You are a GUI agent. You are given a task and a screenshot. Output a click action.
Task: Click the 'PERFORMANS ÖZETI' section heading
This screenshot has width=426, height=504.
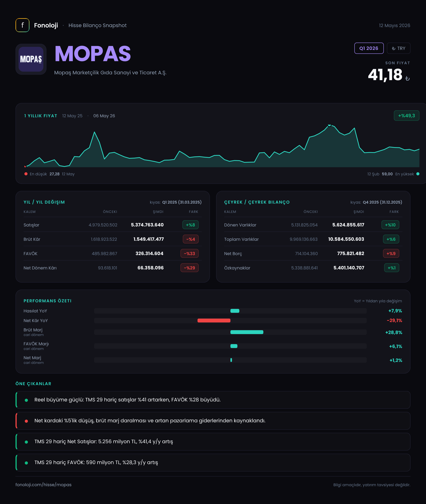click(x=48, y=301)
